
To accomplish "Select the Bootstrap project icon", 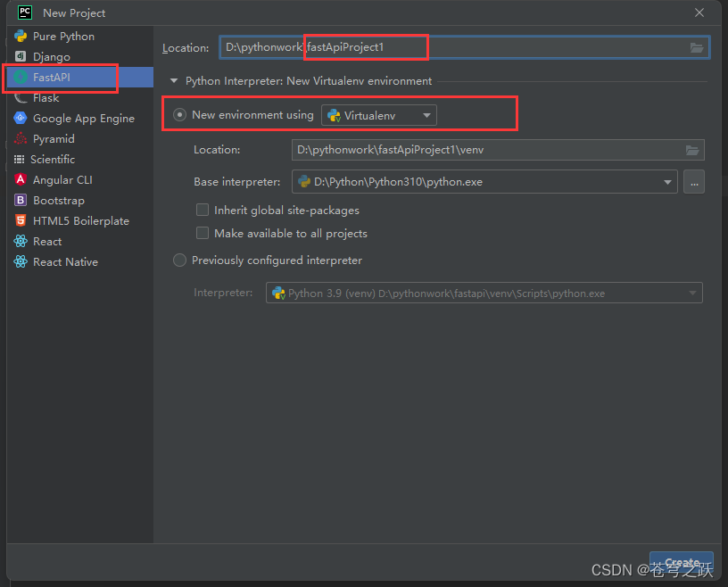I will [x=21, y=200].
